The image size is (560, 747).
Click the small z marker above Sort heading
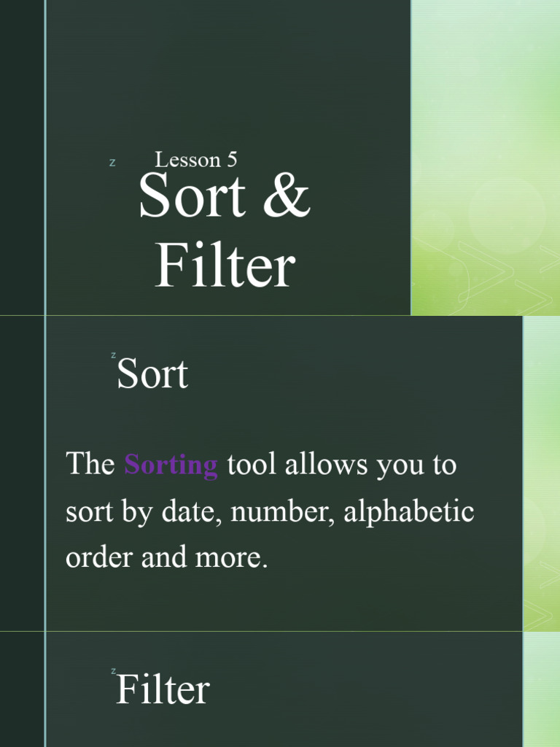click(113, 355)
